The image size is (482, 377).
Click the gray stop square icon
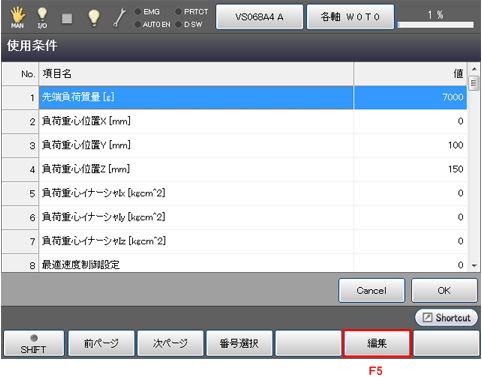(x=67, y=18)
